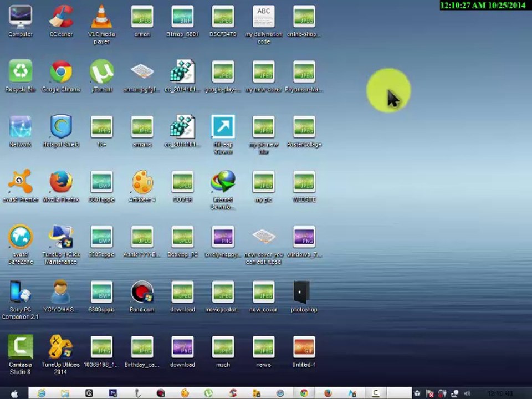This screenshot has height=399, width=532.
Task: Open Sony PC Companion 2.1 shortcut
Action: (x=21, y=300)
